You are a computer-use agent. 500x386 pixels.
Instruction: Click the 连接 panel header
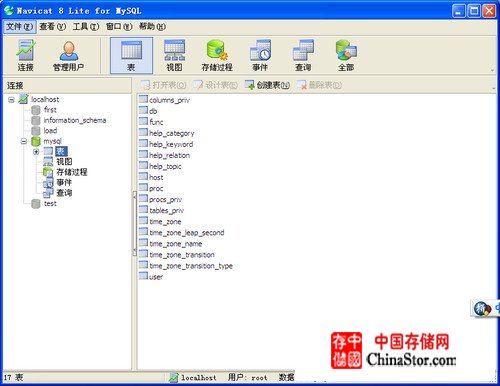[x=67, y=86]
